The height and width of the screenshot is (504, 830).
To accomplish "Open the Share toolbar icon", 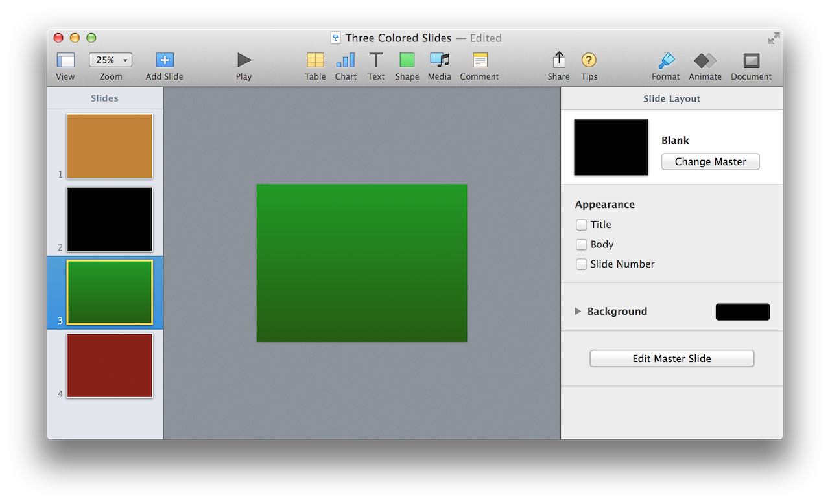I will [x=558, y=61].
